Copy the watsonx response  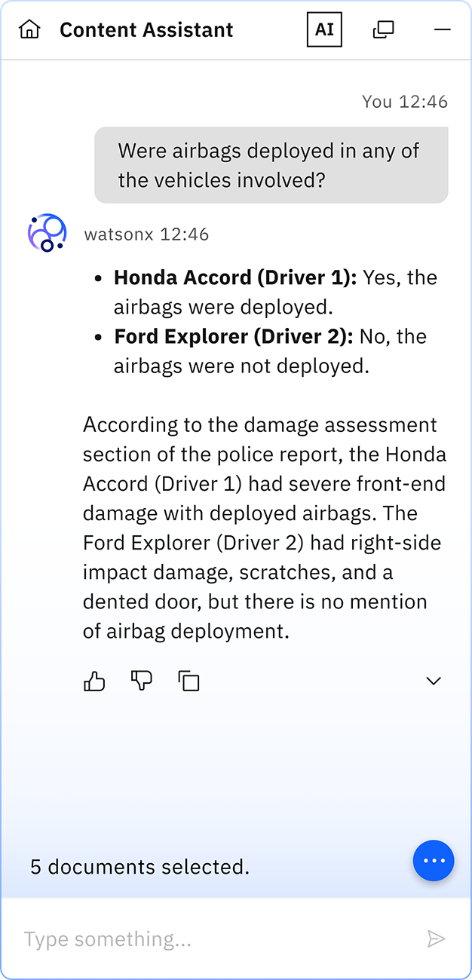[188, 681]
